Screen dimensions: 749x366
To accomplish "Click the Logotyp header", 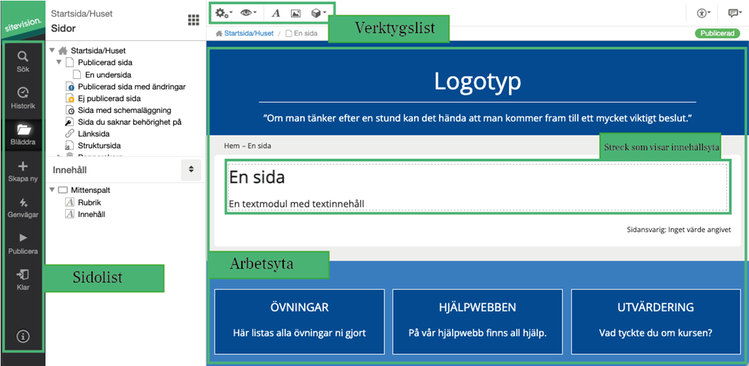I will click(477, 81).
